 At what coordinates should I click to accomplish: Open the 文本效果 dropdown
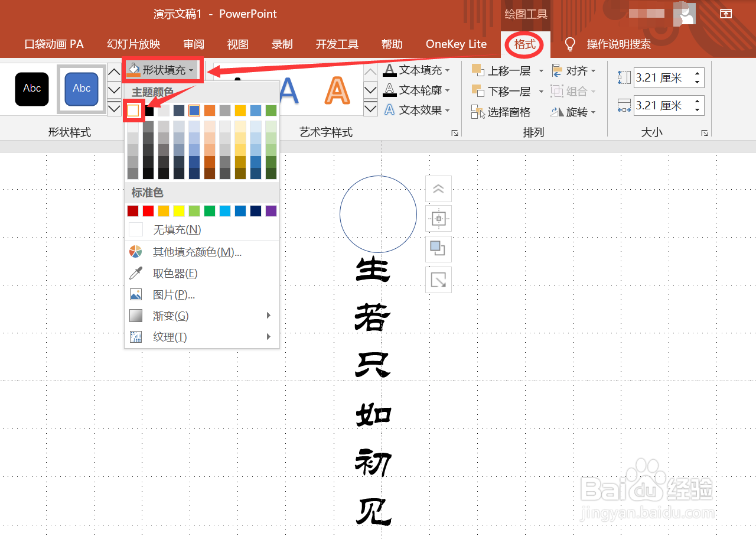click(x=416, y=111)
